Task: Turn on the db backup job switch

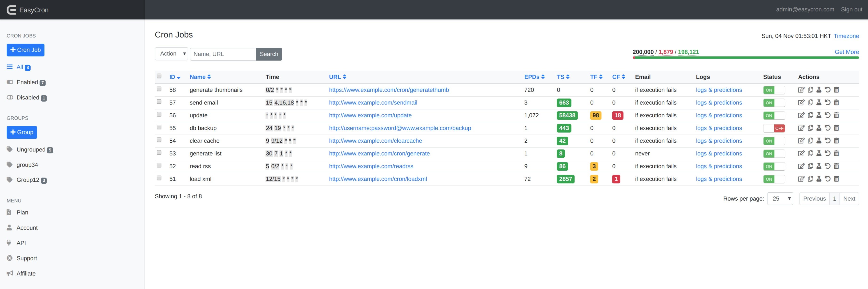Action: [x=774, y=128]
